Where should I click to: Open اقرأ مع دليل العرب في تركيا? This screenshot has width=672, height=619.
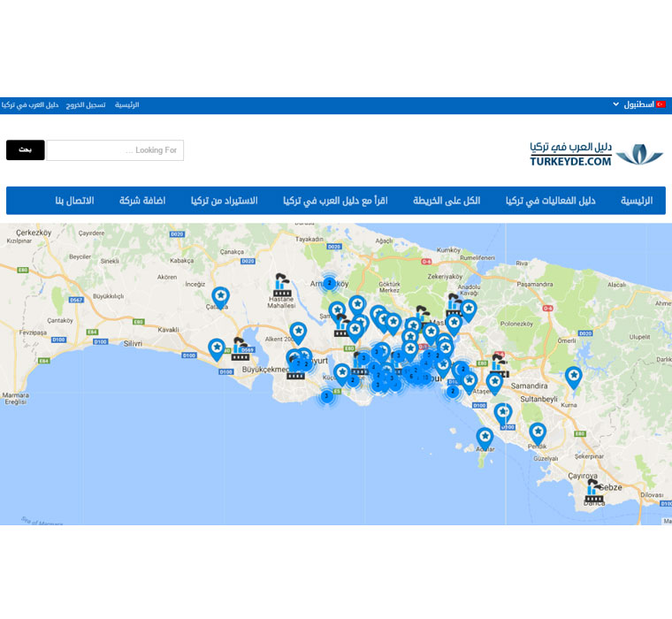[x=335, y=201]
